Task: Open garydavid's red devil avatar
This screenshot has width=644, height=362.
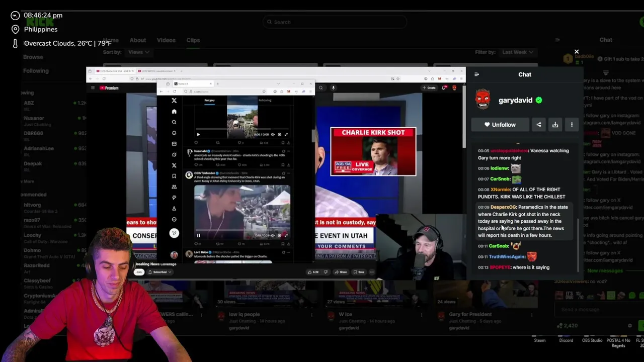Action: [483, 100]
